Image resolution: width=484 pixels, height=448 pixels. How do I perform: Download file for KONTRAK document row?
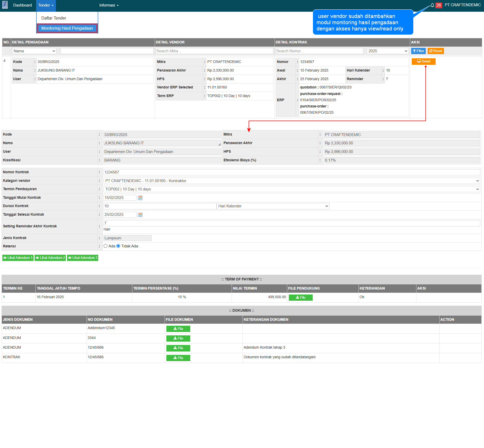[178, 358]
